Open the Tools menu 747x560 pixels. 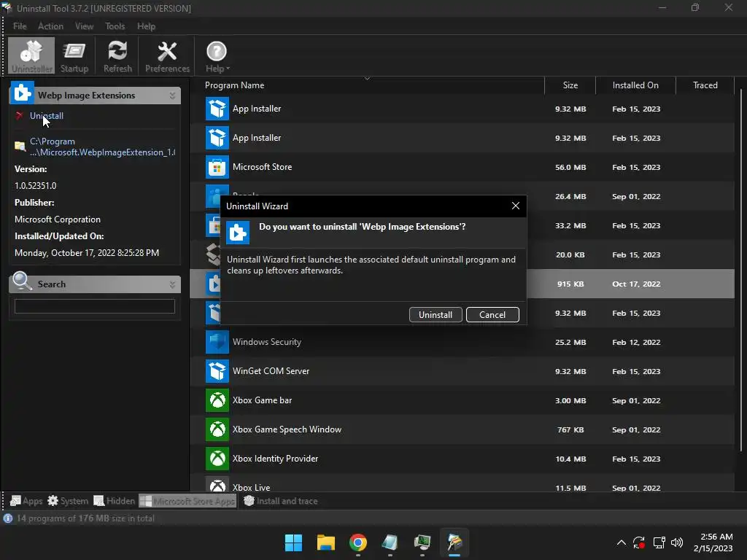(115, 26)
